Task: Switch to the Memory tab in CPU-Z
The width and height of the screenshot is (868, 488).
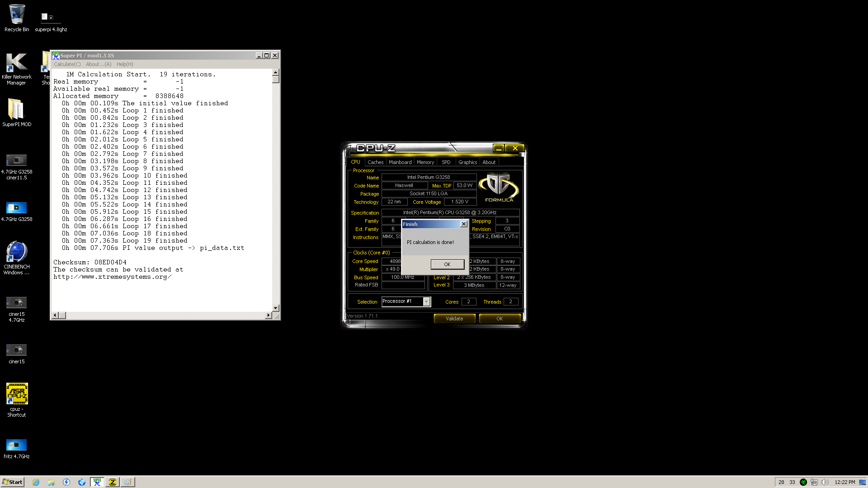Action: pos(425,162)
